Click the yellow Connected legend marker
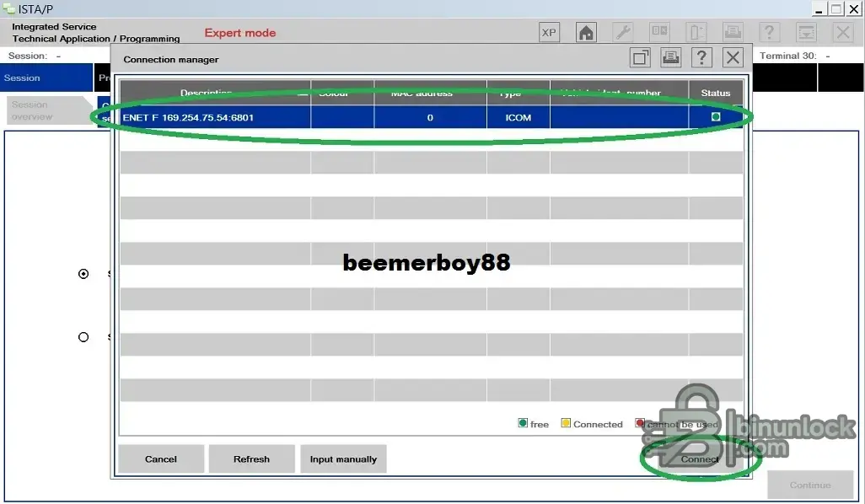865x504 pixels. click(x=566, y=423)
